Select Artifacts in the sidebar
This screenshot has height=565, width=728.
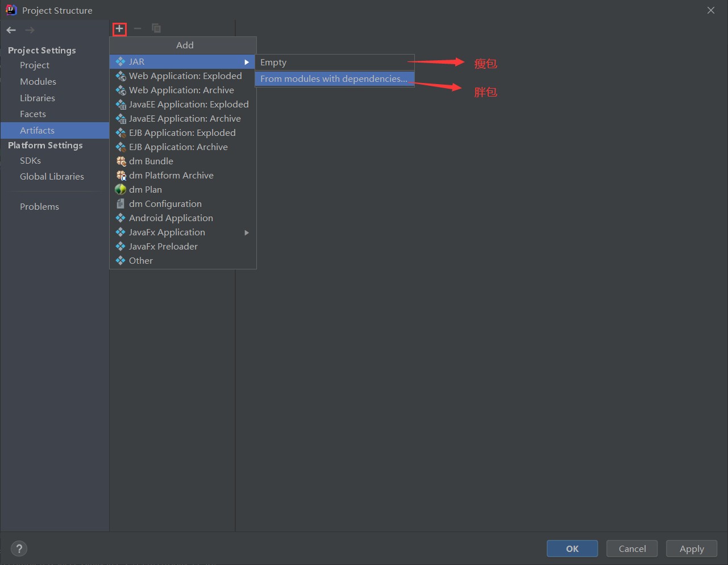click(55, 131)
